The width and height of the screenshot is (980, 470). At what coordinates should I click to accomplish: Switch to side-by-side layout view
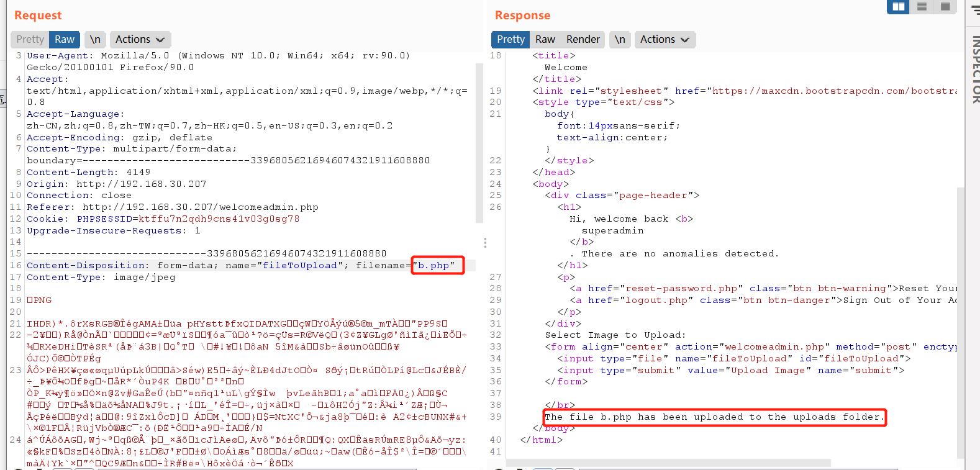(898, 7)
